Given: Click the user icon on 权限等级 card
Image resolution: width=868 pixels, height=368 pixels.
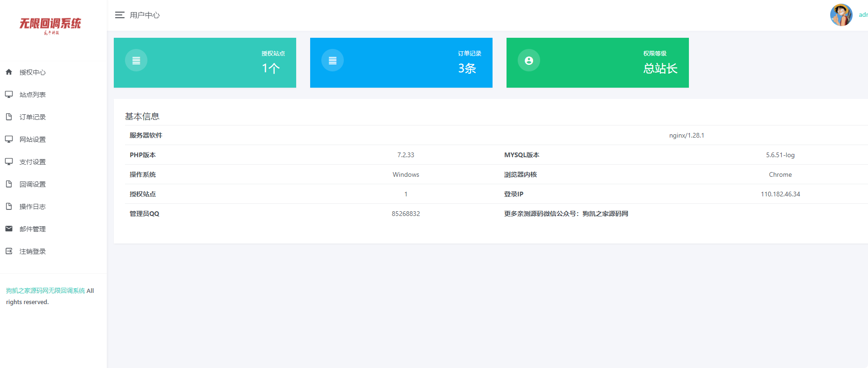Looking at the screenshot, I should coord(529,60).
